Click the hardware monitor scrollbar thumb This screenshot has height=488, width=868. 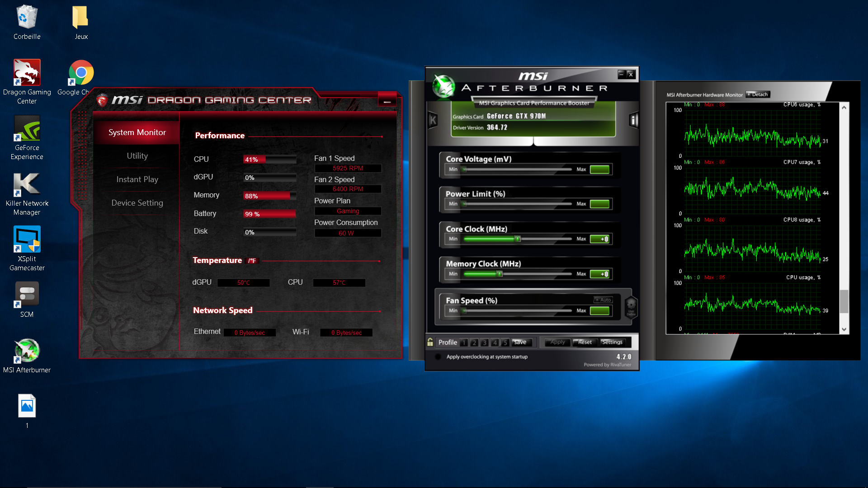[844, 301]
